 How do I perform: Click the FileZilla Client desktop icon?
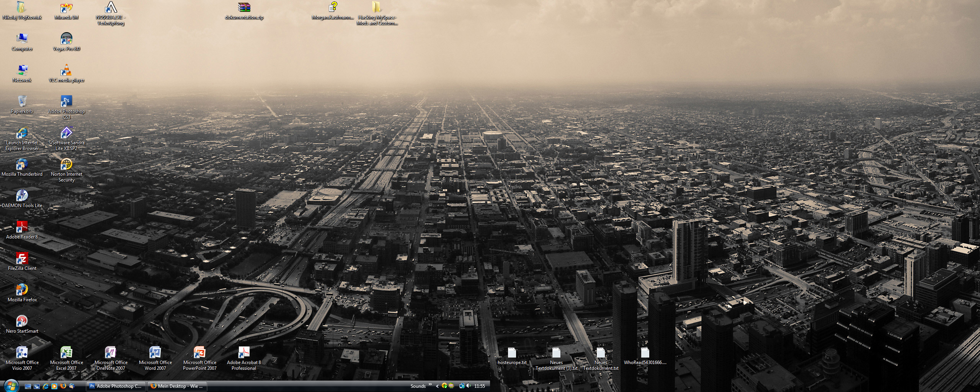click(22, 259)
